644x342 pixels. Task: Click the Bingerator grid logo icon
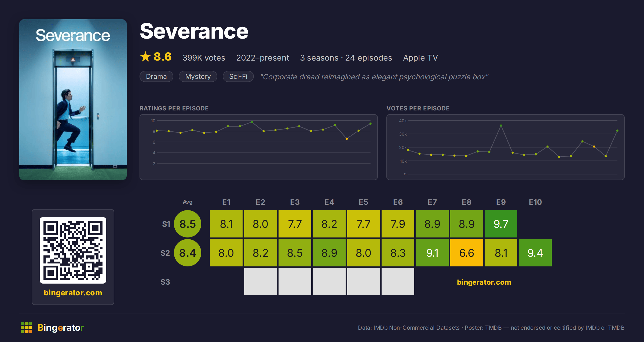click(26, 328)
